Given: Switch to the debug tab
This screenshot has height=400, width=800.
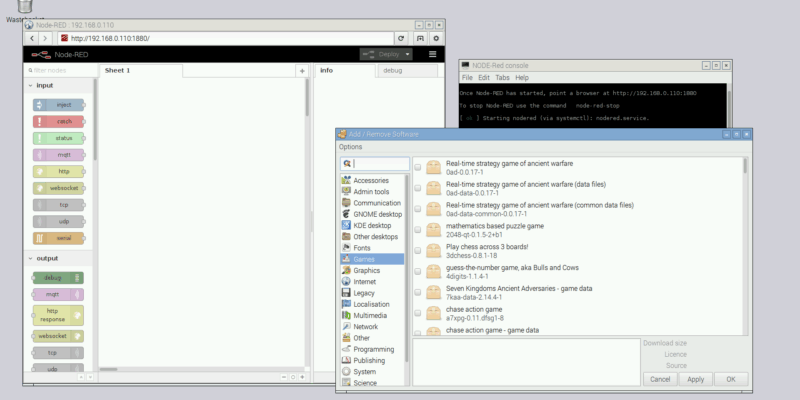Looking at the screenshot, I should (393, 71).
